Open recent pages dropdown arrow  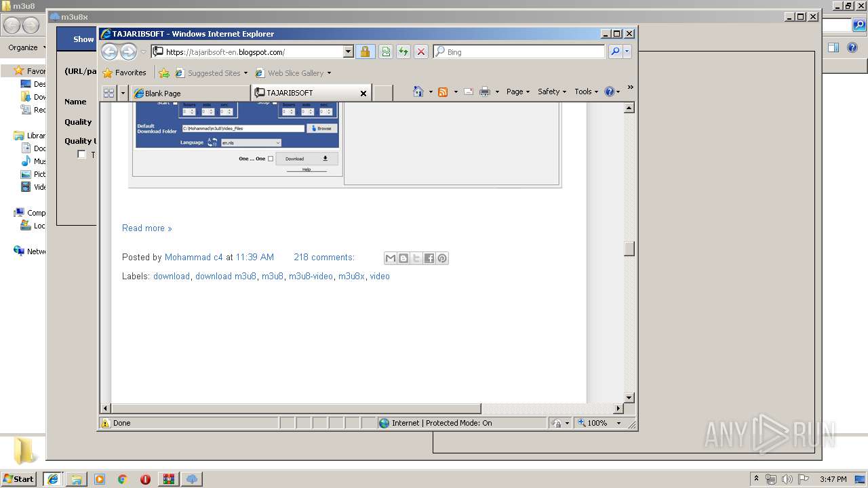click(143, 52)
